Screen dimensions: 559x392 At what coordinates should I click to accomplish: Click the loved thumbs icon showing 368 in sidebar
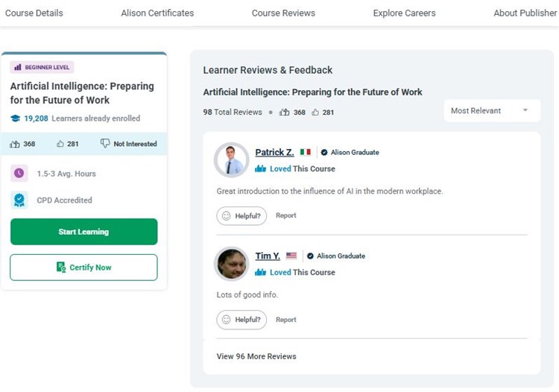pos(15,144)
